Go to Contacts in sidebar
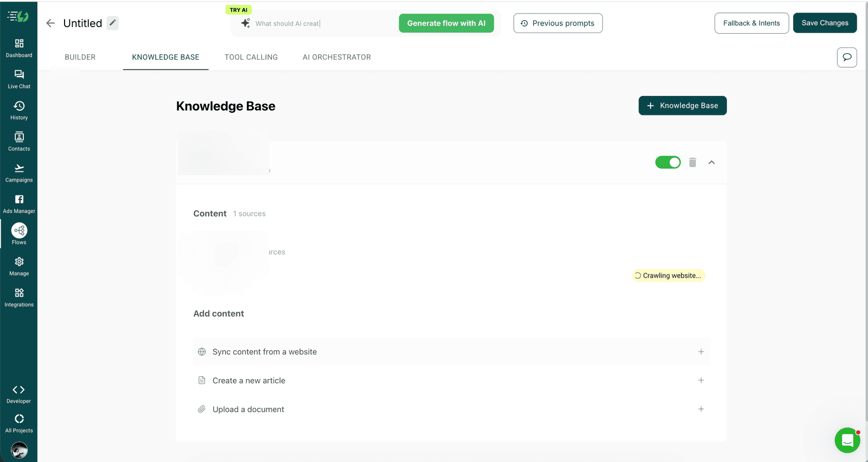Image resolution: width=868 pixels, height=462 pixels. point(19,142)
